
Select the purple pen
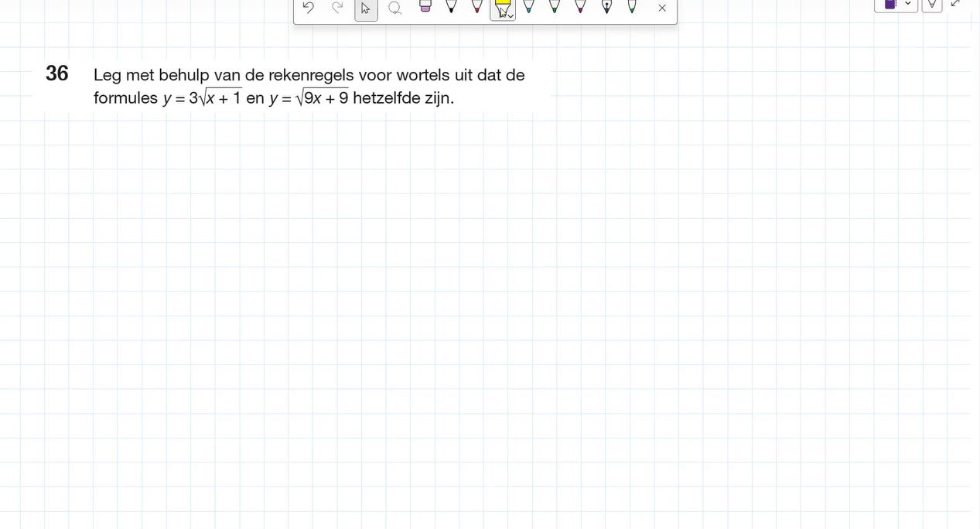click(x=580, y=6)
